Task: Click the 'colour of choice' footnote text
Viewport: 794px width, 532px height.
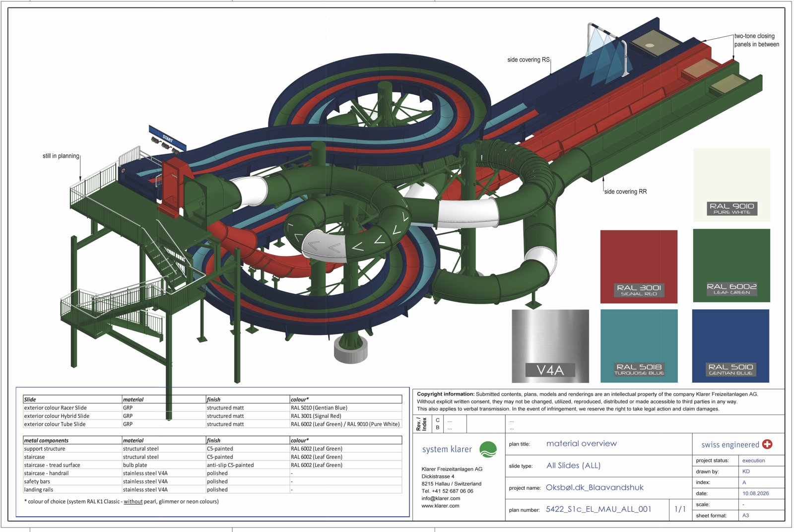Action: coord(121,501)
